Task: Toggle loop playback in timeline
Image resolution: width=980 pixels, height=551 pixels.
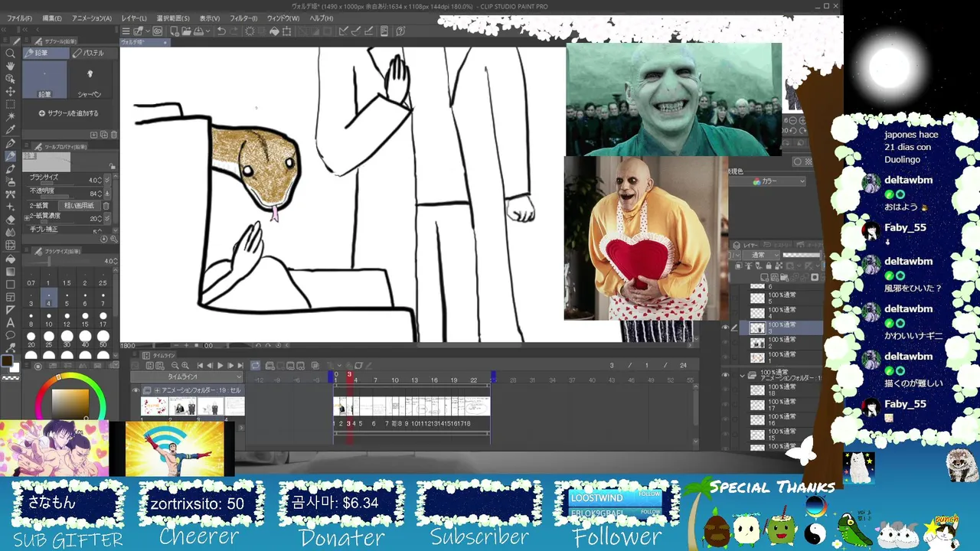Action: pos(256,366)
